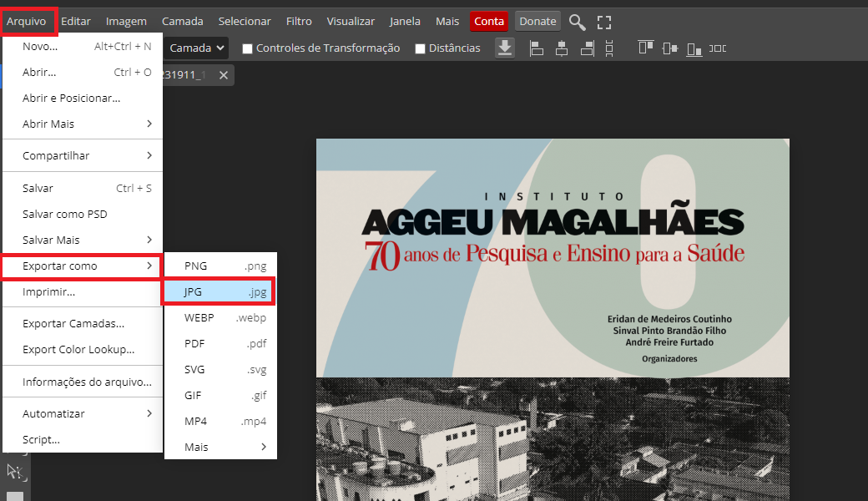The height and width of the screenshot is (501, 868).
Task: Open the Editar menu
Action: [x=76, y=22]
